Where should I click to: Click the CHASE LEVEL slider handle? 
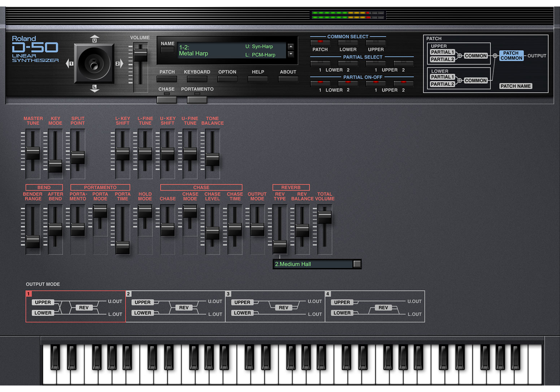point(212,233)
